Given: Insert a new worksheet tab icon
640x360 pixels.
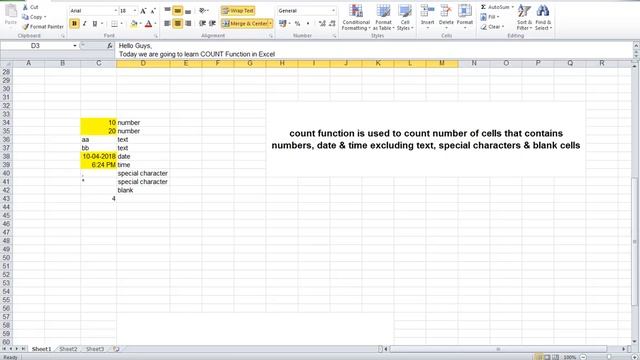Looking at the screenshot, I should (116, 349).
